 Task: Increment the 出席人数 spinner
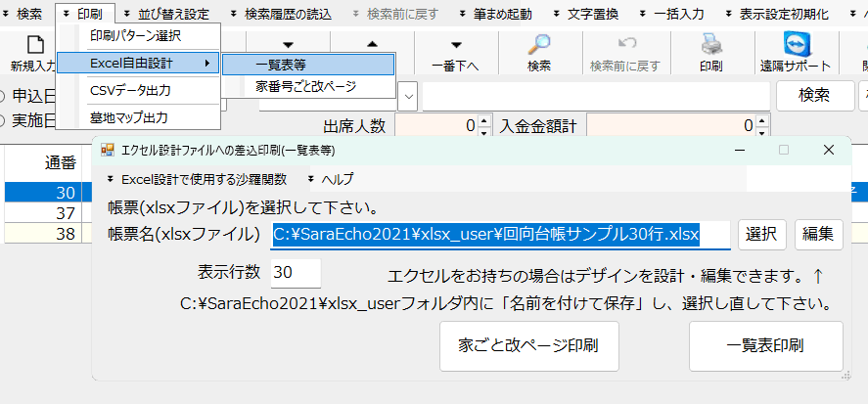483,120
